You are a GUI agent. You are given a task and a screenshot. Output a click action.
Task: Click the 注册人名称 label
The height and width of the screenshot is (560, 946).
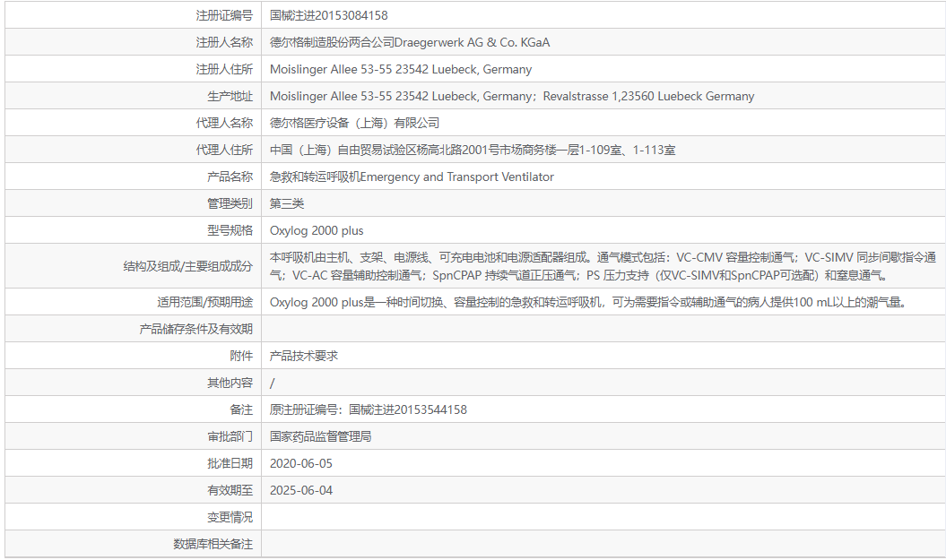[224, 42]
